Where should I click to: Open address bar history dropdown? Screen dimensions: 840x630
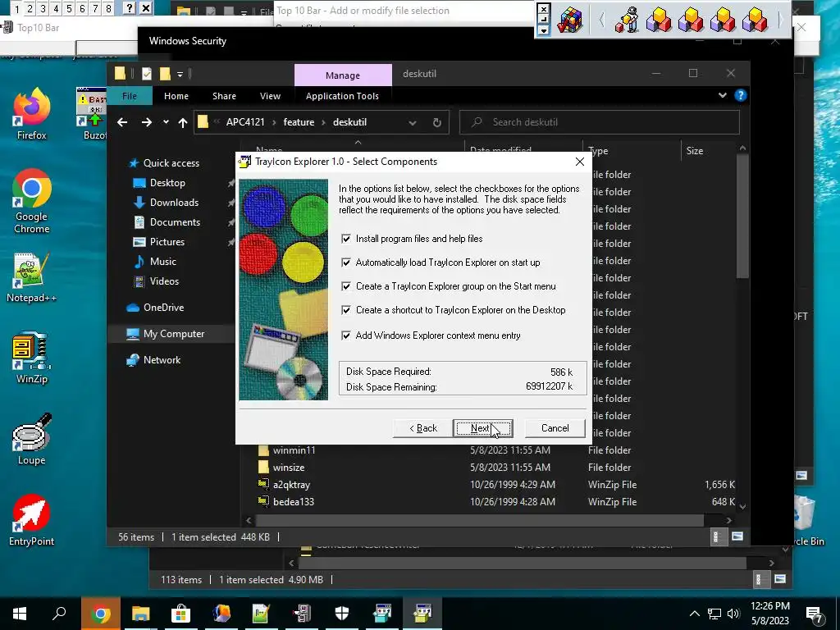pyautogui.click(x=413, y=123)
